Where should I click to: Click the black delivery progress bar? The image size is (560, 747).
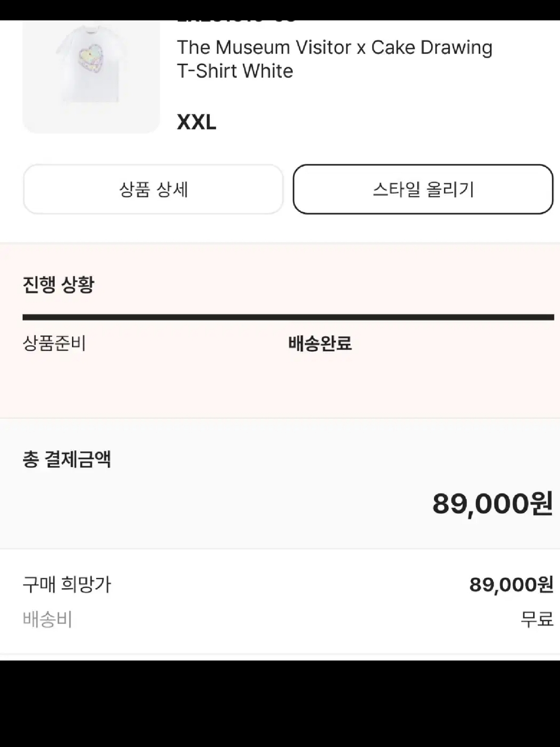click(288, 317)
